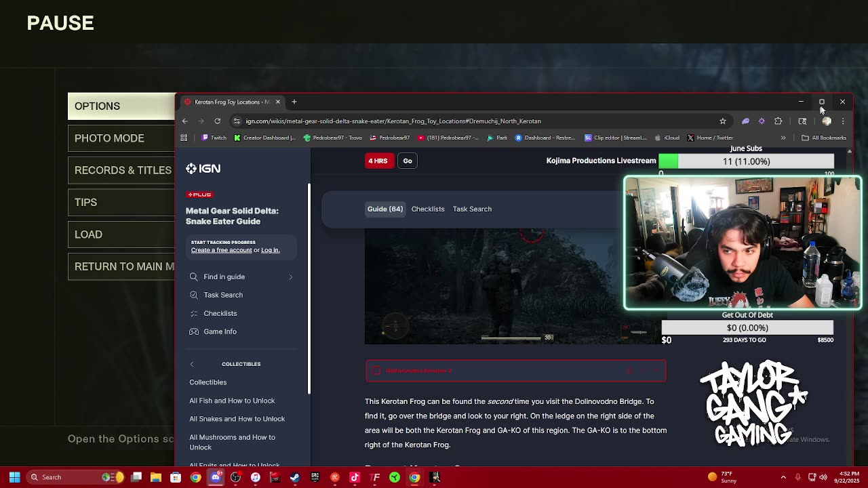Click the Task Search icon in sidebar
Screen dimensions: 868x488
pyautogui.click(x=194, y=295)
